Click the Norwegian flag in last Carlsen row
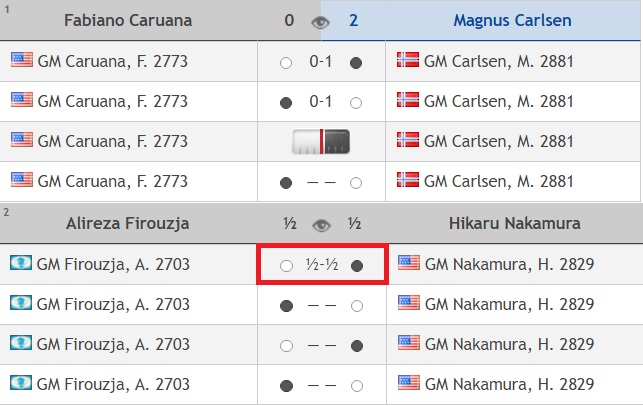 (408, 180)
